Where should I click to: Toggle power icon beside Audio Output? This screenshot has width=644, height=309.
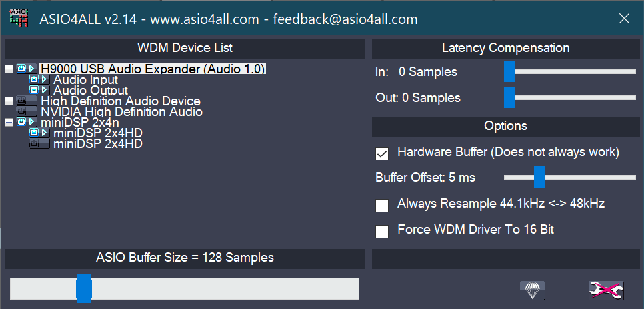coord(35,90)
